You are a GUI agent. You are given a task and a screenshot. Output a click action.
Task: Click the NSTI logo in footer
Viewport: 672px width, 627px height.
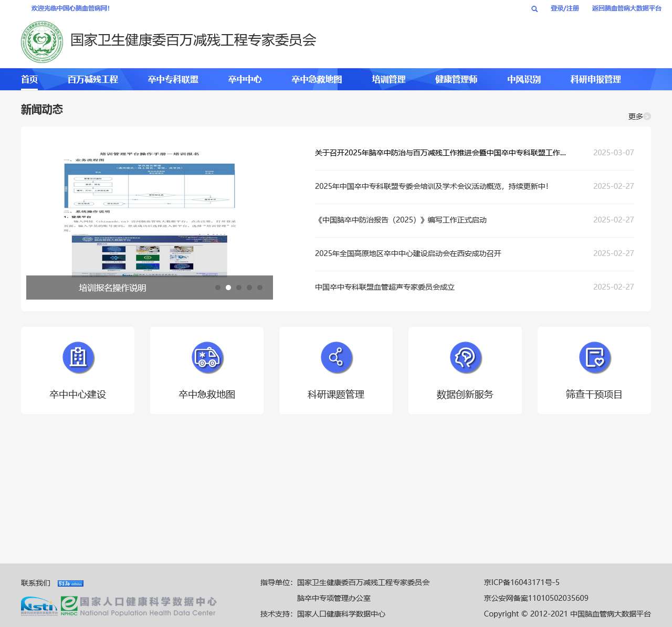tap(39, 606)
